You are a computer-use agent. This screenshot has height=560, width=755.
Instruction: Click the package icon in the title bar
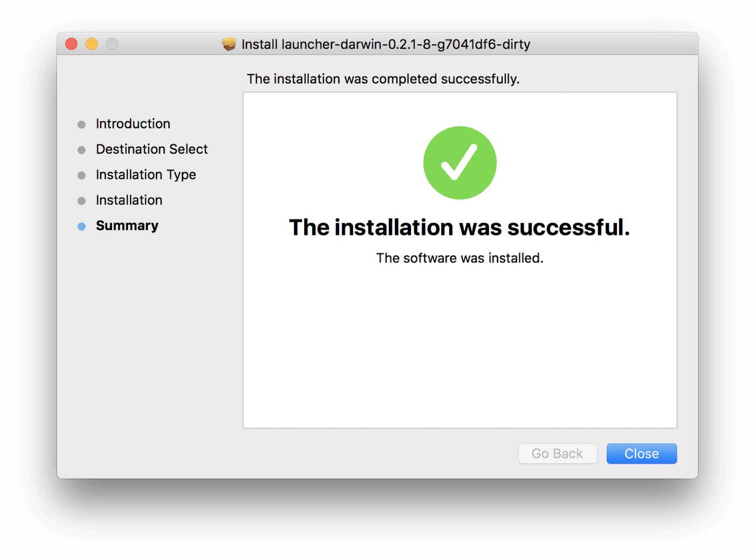(x=229, y=44)
